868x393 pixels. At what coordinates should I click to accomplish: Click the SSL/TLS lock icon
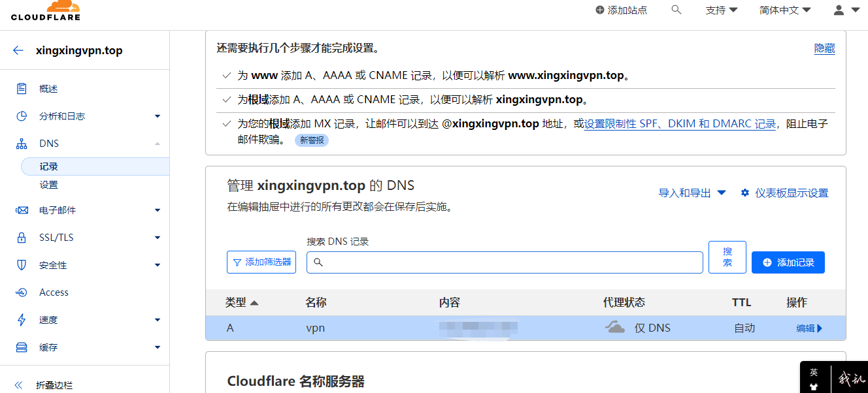[22, 238]
